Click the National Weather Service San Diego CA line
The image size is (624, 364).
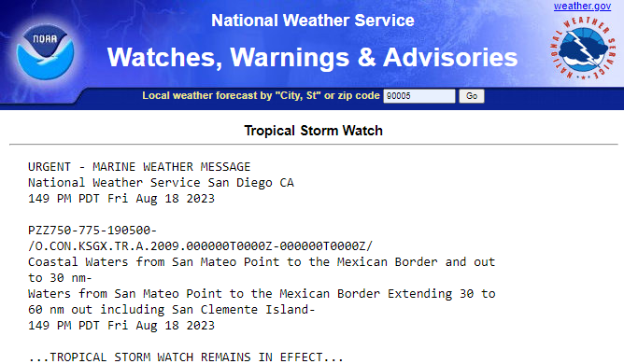pos(161,183)
